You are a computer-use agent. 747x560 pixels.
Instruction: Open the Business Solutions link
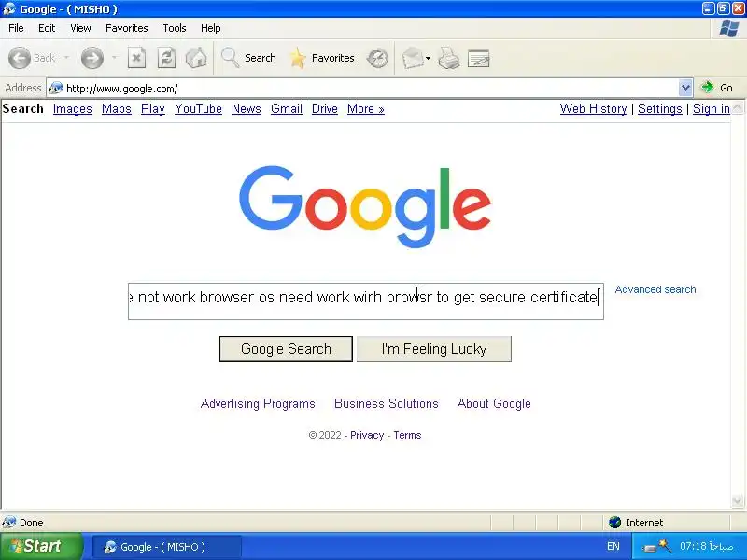(x=386, y=404)
